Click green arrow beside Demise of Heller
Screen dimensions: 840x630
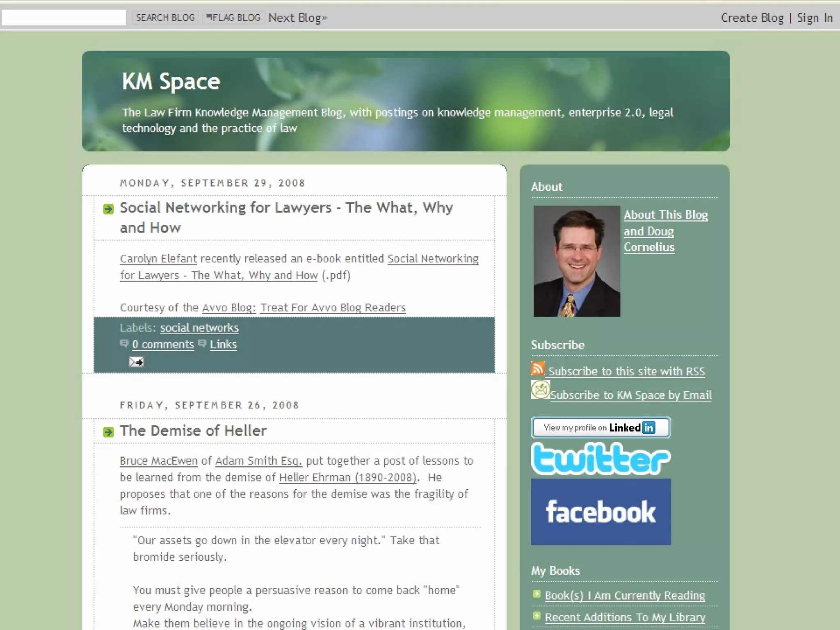(x=108, y=432)
